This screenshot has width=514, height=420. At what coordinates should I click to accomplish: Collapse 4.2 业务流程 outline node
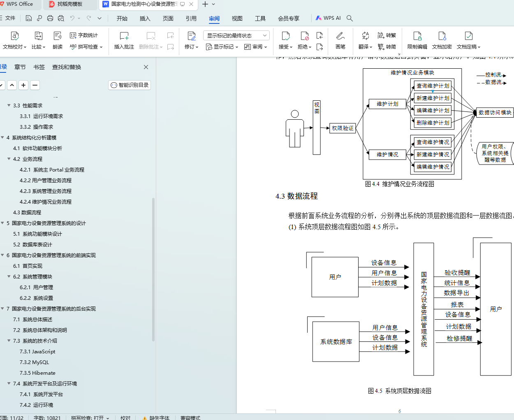pos(9,159)
